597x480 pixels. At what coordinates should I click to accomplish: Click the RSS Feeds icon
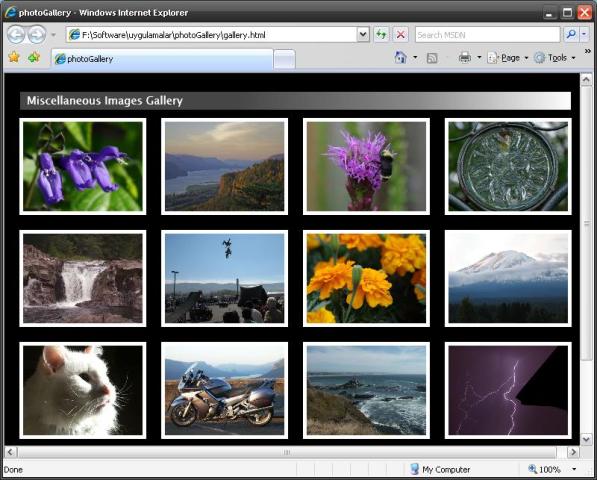pyautogui.click(x=432, y=58)
